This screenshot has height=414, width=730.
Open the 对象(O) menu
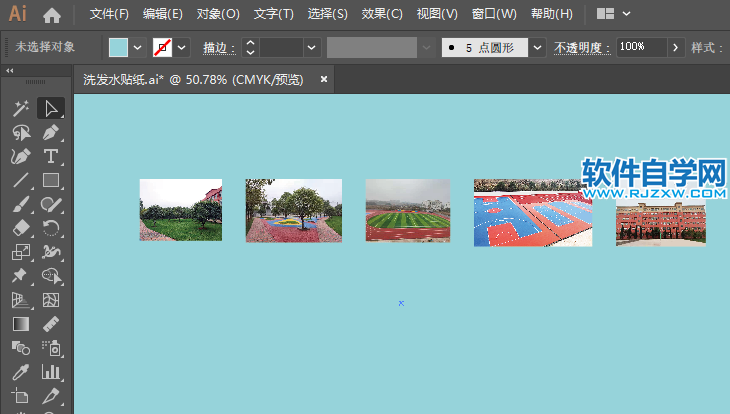(218, 14)
